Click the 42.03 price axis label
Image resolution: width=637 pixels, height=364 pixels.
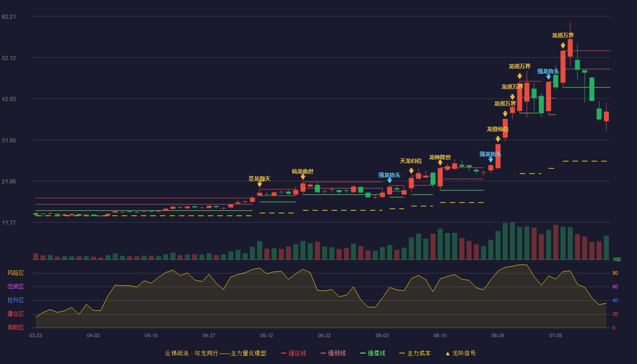pos(9,99)
